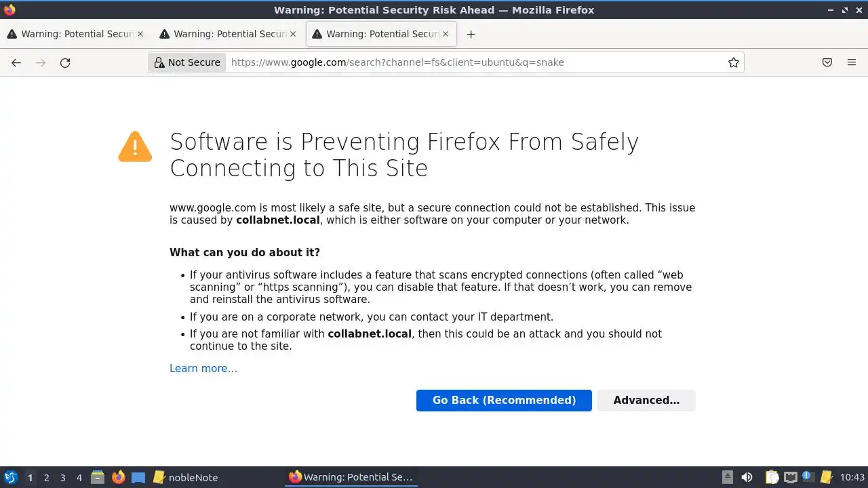Go back using the back arrow
The height and width of the screenshot is (488, 868).
point(16,62)
